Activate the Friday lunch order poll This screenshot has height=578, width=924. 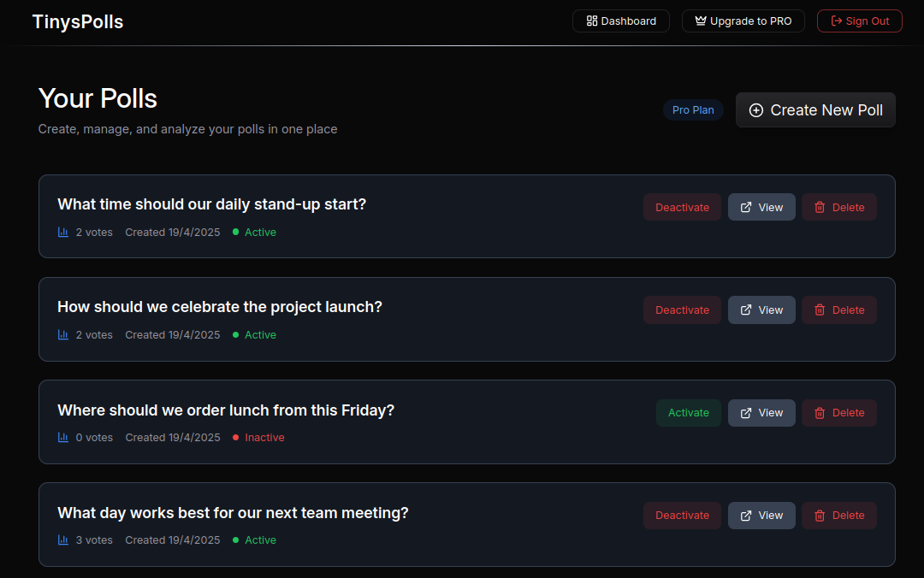tap(688, 413)
